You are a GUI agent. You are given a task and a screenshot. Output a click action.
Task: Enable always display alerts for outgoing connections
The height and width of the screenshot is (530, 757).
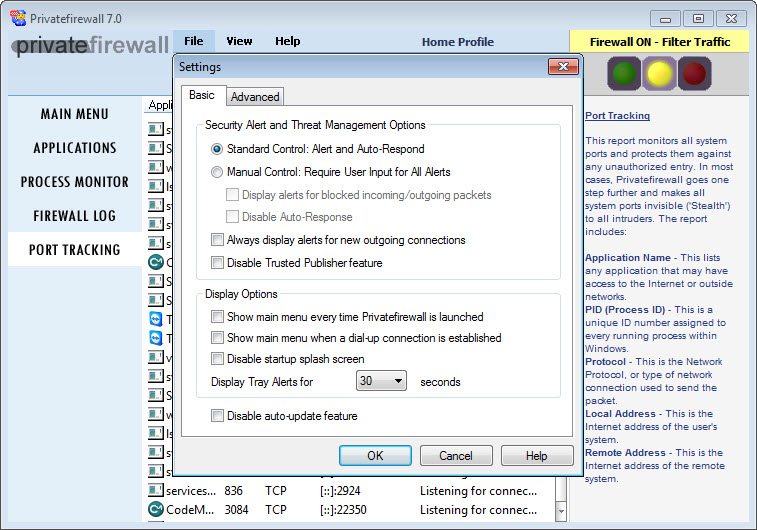[x=217, y=240]
